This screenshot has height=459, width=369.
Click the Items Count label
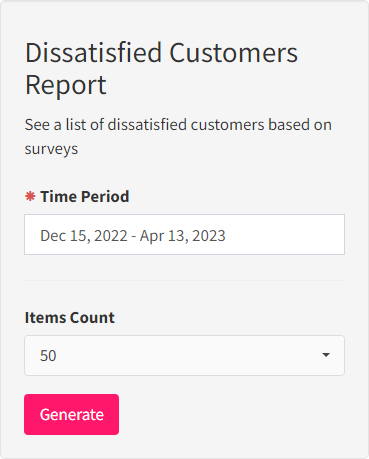pos(70,318)
